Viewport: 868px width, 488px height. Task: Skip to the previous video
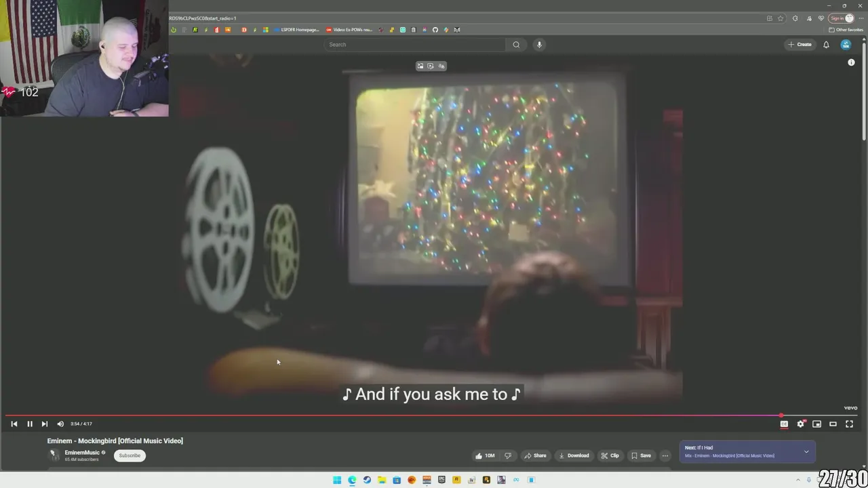(14, 424)
